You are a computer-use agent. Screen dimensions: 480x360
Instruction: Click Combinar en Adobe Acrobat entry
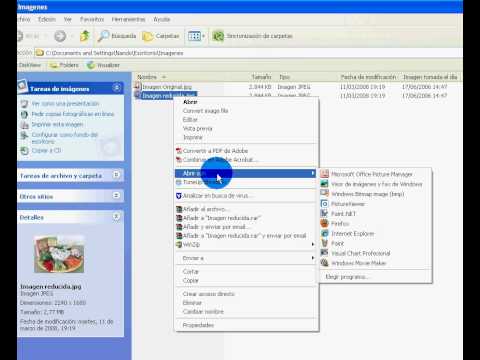pos(220,160)
